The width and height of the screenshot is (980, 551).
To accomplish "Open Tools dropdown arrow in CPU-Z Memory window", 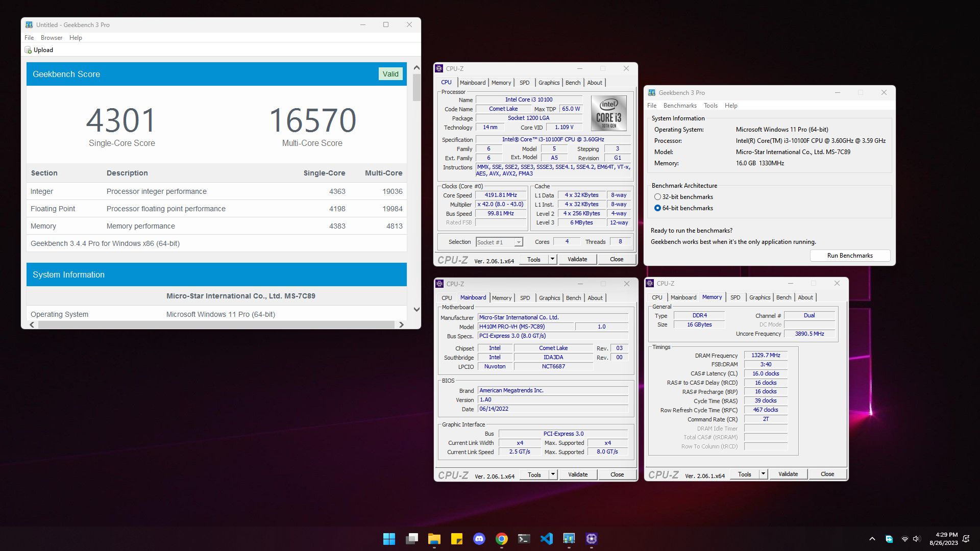I will pyautogui.click(x=763, y=474).
